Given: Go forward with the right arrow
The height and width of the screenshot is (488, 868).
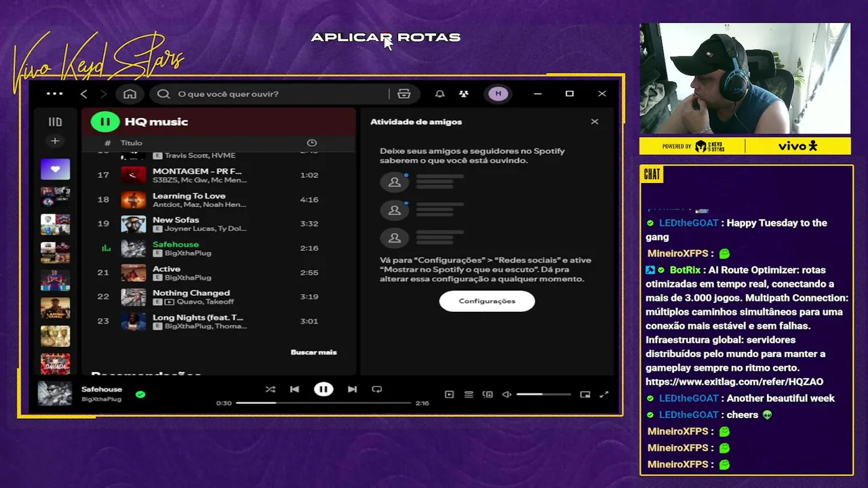Looking at the screenshot, I should pyautogui.click(x=103, y=94).
